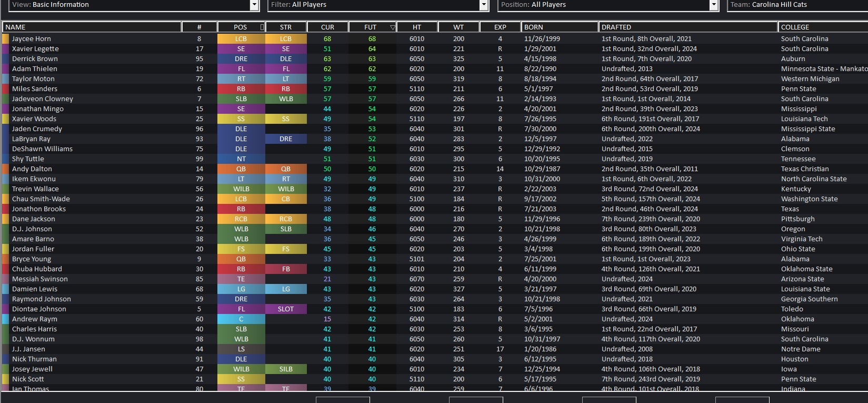The width and height of the screenshot is (868, 403).
Task: Select player Miles Sanders
Action: point(35,89)
